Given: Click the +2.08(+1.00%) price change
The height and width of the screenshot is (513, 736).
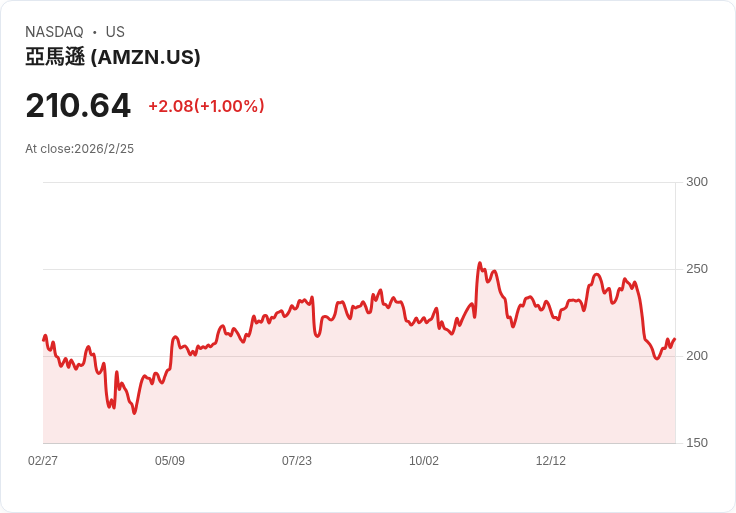Looking at the screenshot, I should tap(206, 106).
